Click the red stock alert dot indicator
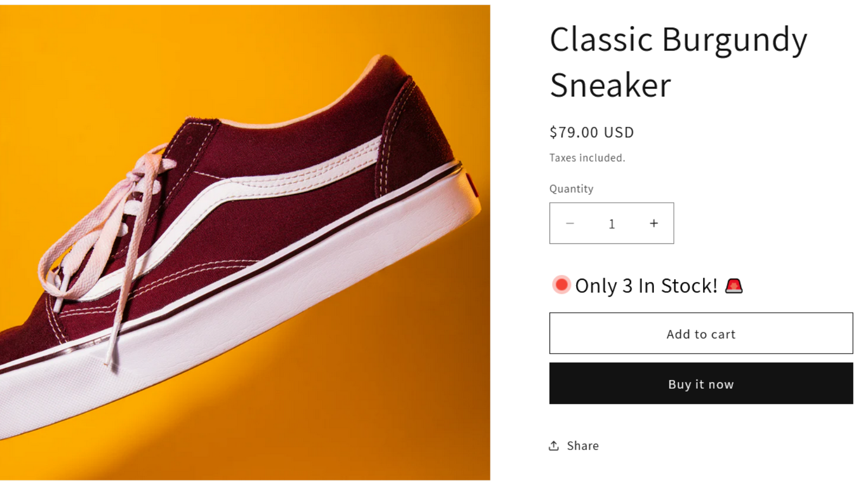Viewport: 868px width, 488px height. pyautogui.click(x=560, y=284)
